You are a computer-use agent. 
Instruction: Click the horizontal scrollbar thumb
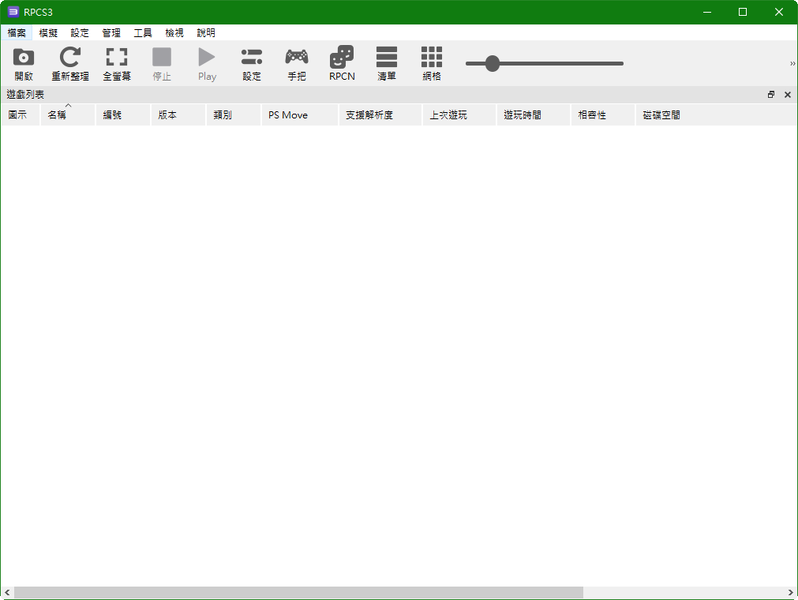click(x=298, y=592)
